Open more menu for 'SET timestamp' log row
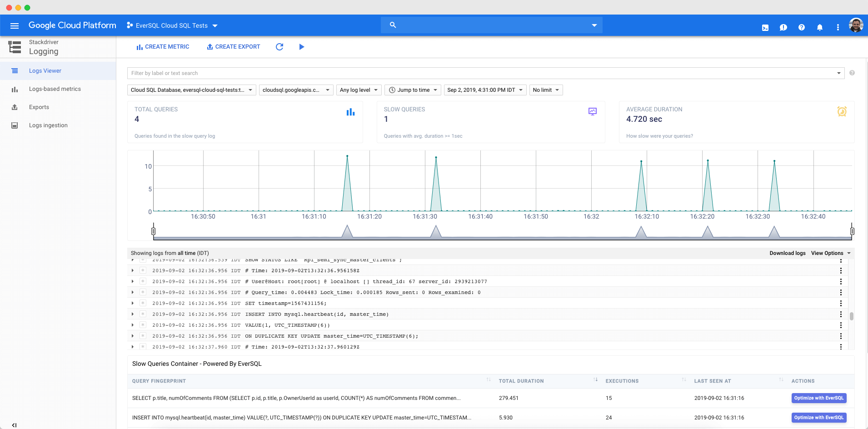The height and width of the screenshot is (429, 868). point(841,303)
